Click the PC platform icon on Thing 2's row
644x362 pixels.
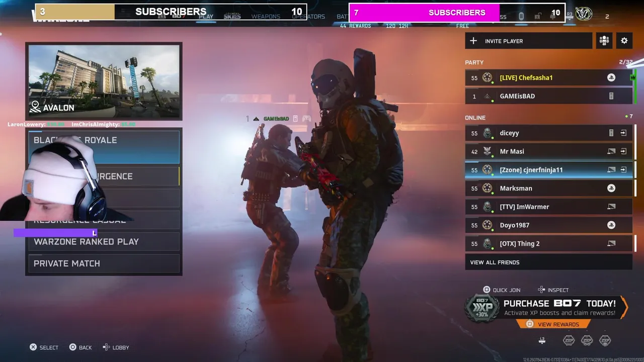611,243
